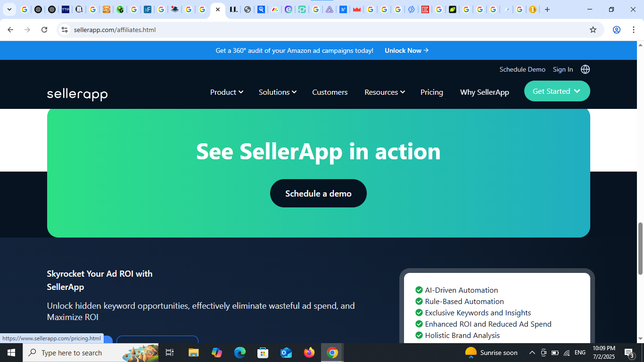Open the language globe icon
The image size is (644, 362).
click(x=585, y=69)
